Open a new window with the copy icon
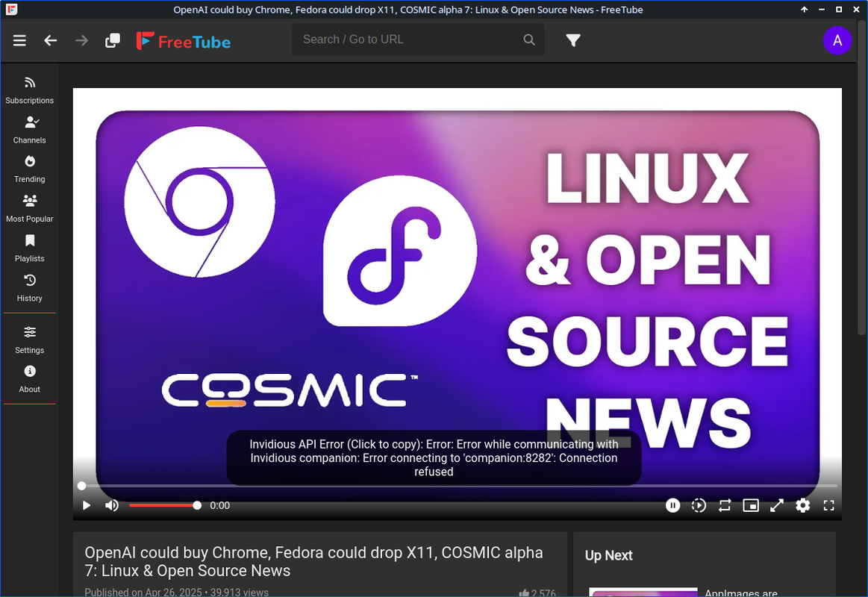Image resolution: width=868 pixels, height=597 pixels. (113, 40)
